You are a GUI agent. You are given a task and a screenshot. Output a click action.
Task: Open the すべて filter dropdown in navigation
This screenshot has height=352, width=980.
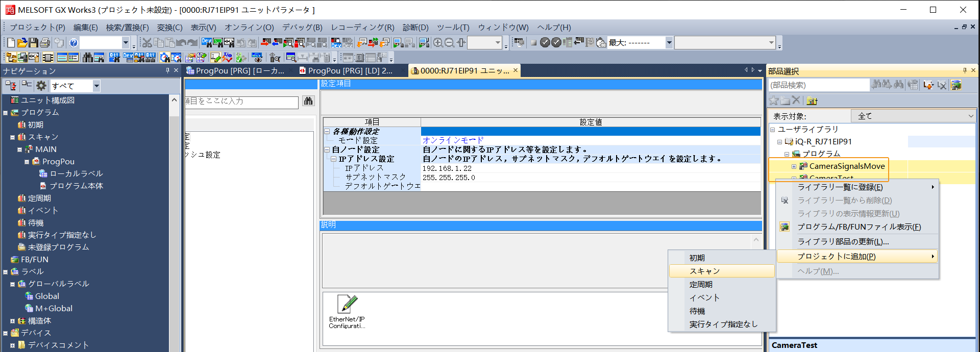(x=96, y=86)
